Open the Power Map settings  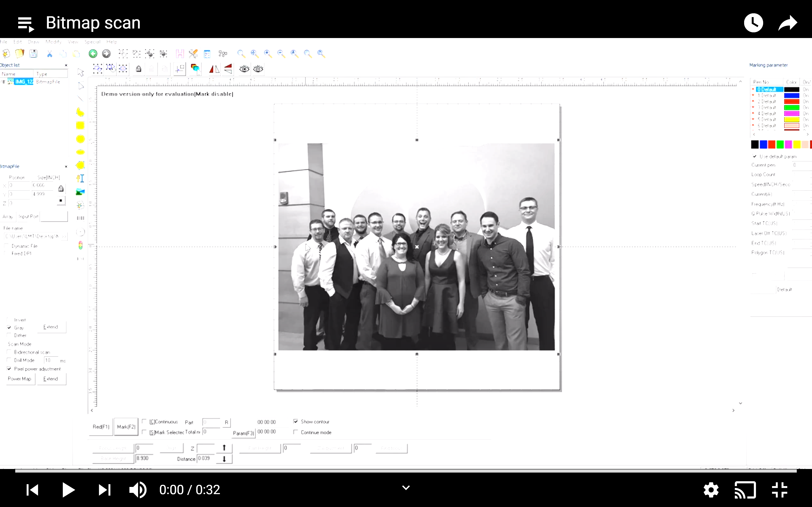coord(19,379)
